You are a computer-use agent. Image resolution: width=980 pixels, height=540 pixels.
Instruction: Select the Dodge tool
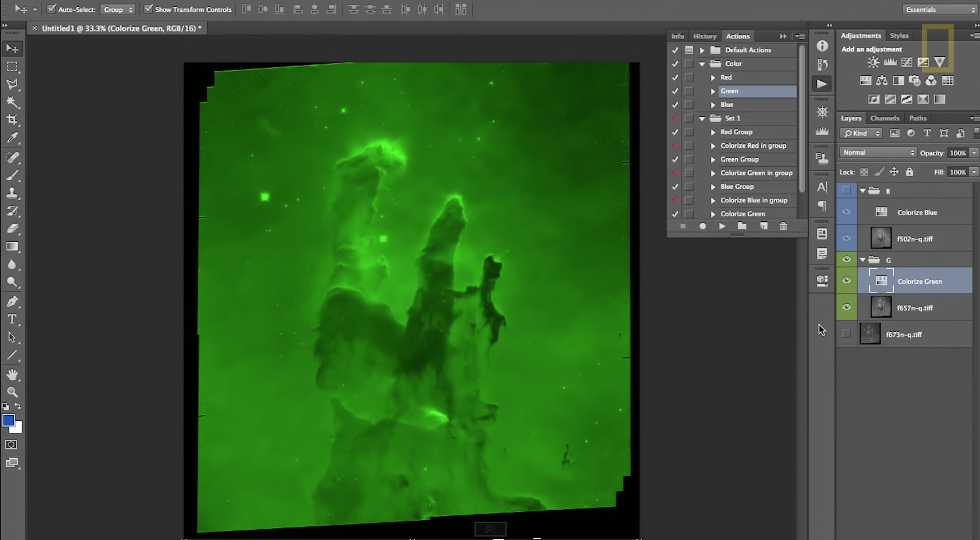12,282
